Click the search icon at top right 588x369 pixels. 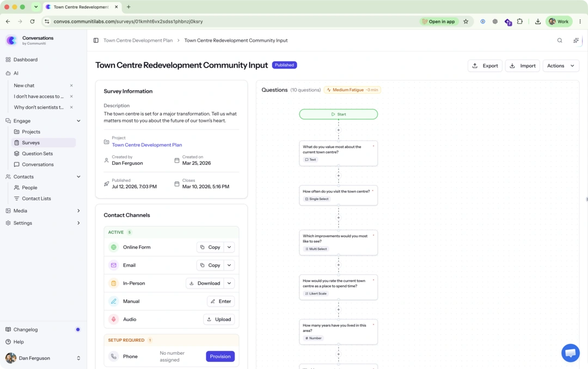[x=560, y=40]
